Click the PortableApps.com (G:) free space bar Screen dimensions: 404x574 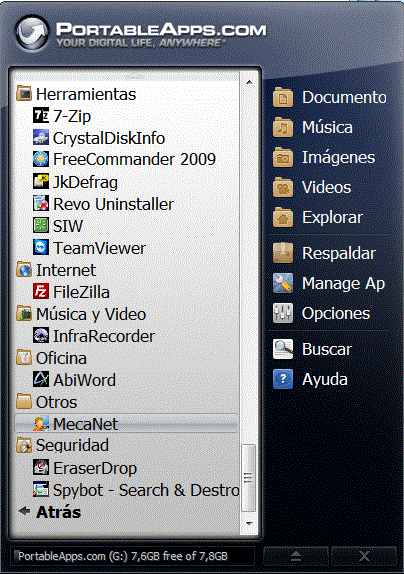132,556
